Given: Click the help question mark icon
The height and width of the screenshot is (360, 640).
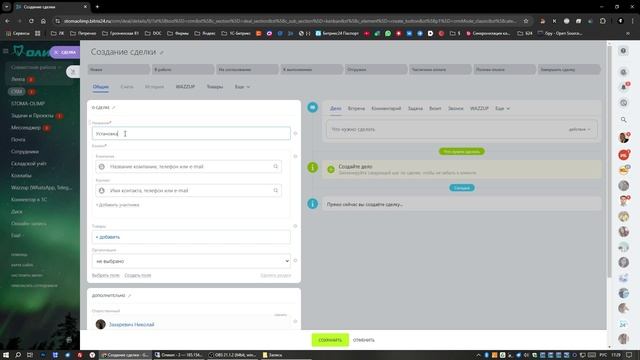Looking at the screenshot, I should 623,51.
